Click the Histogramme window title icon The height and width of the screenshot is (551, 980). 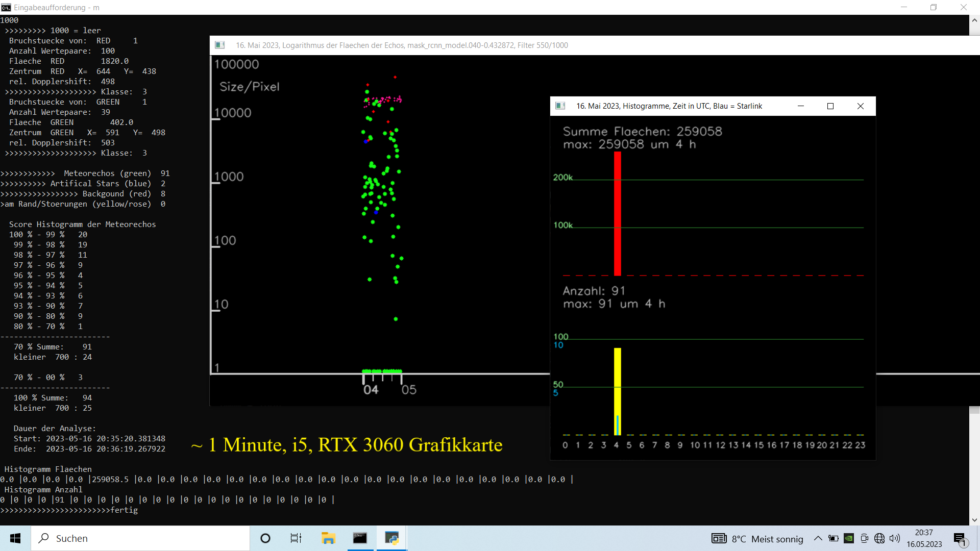[x=560, y=106]
